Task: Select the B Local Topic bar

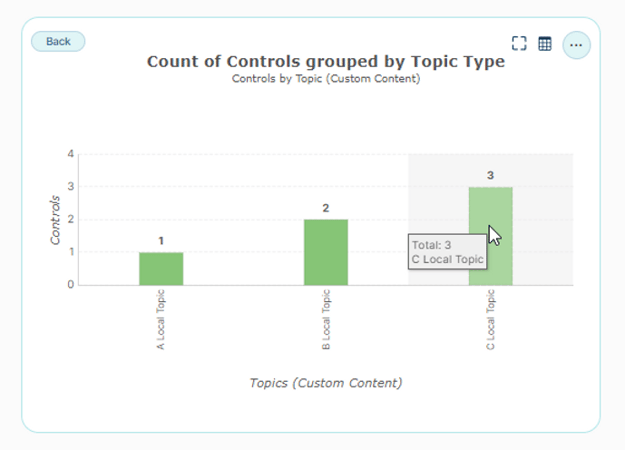Action: pyautogui.click(x=326, y=252)
